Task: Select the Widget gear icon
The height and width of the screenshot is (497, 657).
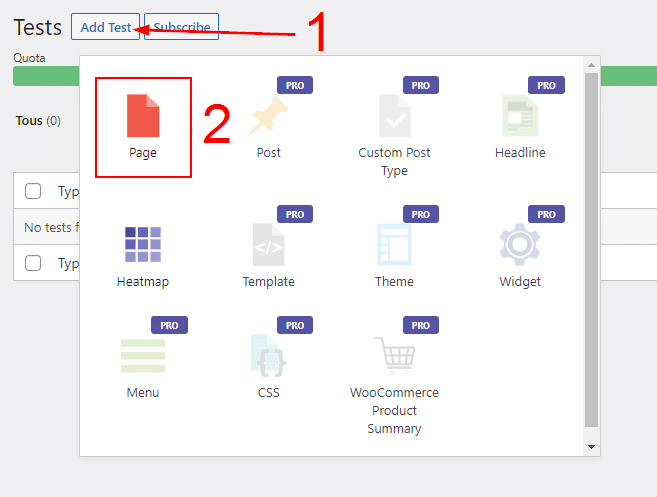Action: [520, 244]
